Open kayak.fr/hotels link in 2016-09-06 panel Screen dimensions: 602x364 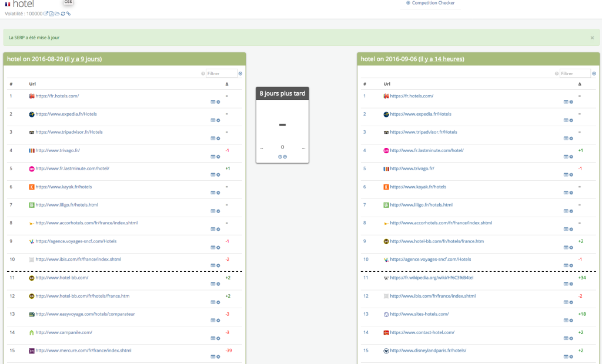418,187
